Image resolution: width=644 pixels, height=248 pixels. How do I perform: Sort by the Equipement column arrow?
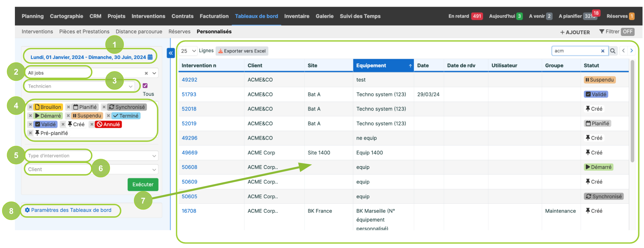tap(410, 66)
